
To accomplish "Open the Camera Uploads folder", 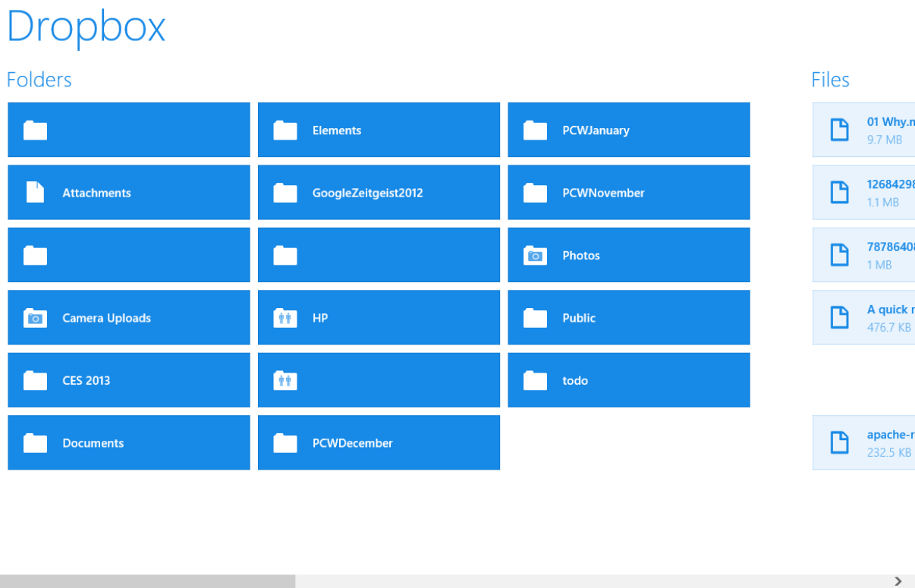I will (129, 317).
